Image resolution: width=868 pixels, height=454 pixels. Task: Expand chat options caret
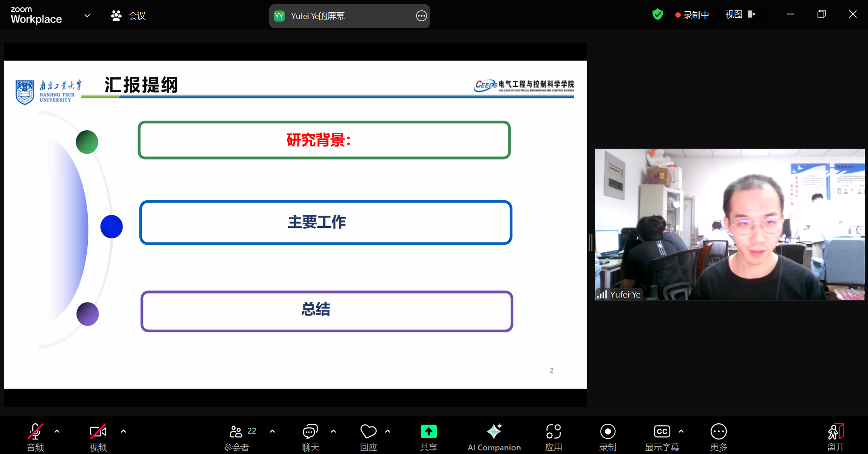[333, 431]
